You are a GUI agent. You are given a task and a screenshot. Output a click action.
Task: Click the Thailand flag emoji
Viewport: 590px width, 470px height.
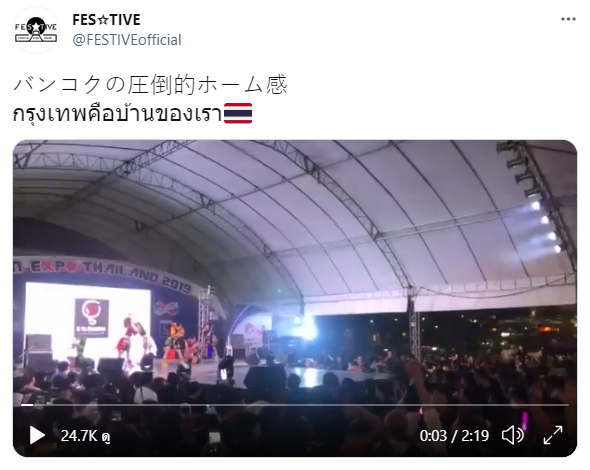(238, 113)
